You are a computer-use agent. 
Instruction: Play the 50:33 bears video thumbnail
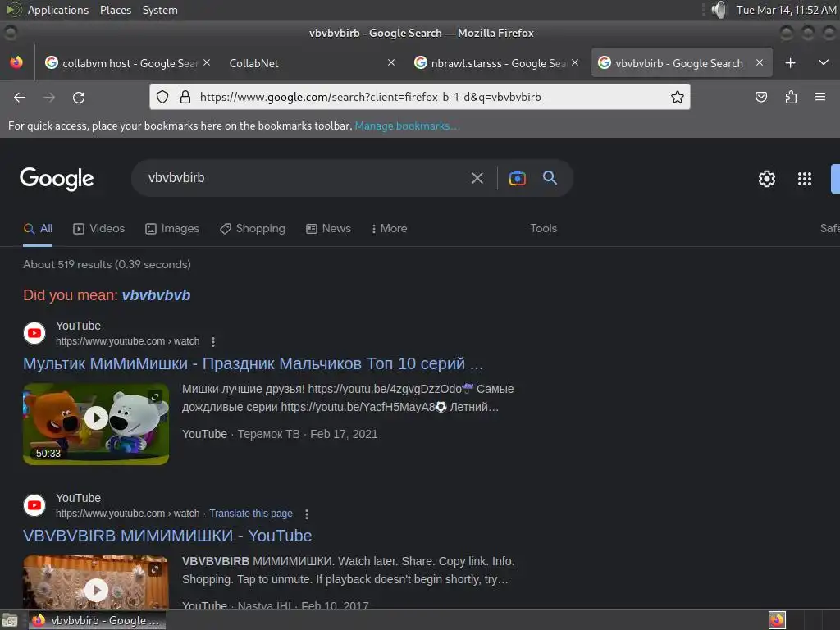click(x=96, y=424)
